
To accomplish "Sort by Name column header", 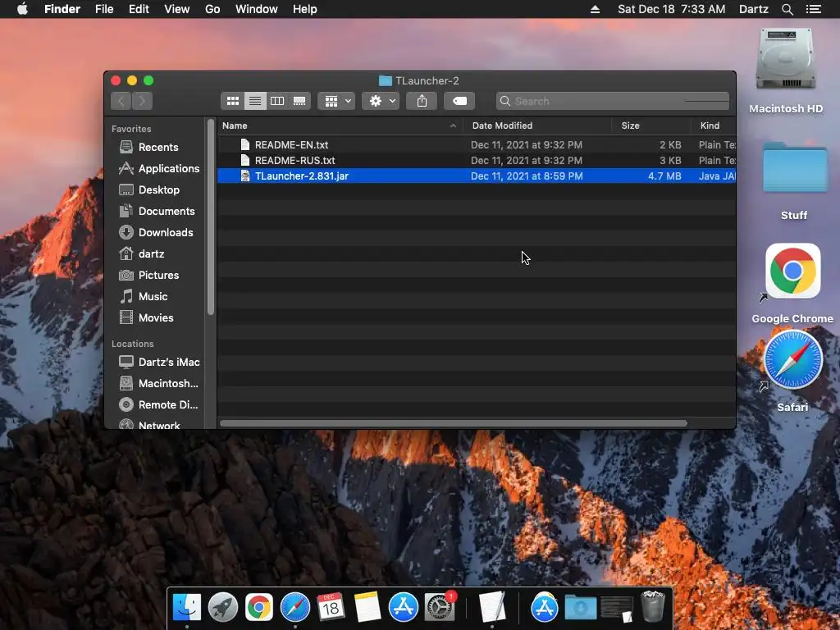I will click(340, 126).
